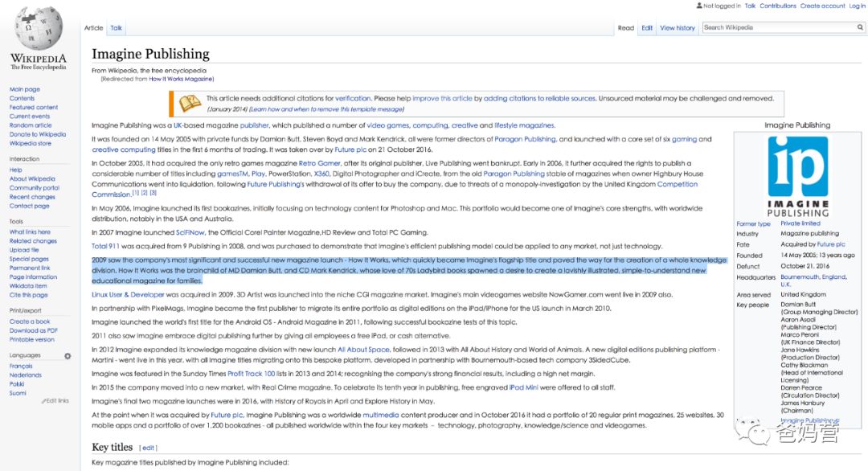Image resolution: width=868 pixels, height=471 pixels.
Task: Open the iPad Mini link
Action: tap(523, 387)
